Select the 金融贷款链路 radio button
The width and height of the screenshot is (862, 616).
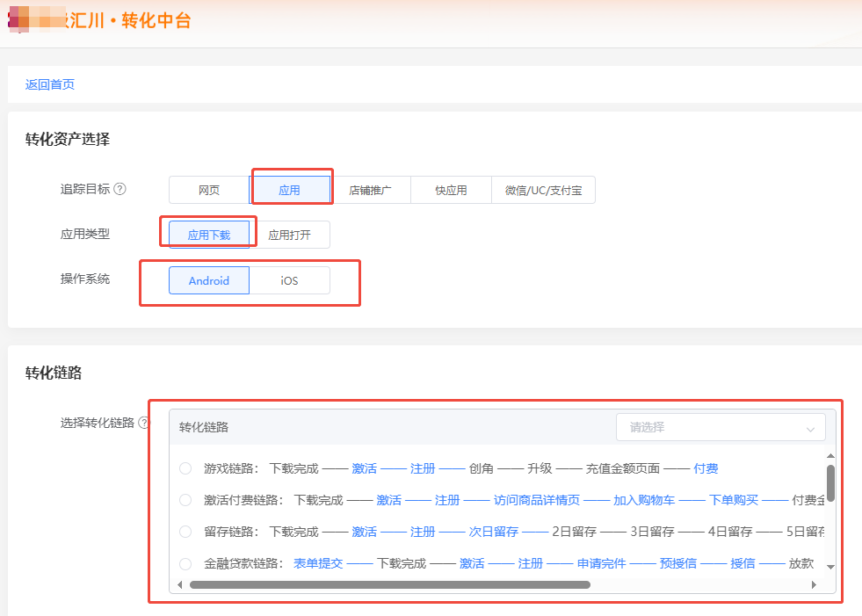[x=185, y=564]
